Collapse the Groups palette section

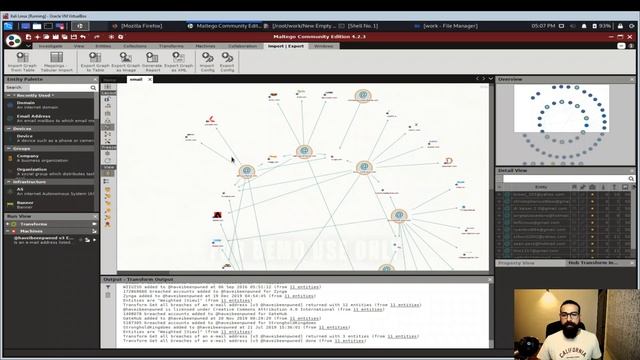tap(9, 149)
